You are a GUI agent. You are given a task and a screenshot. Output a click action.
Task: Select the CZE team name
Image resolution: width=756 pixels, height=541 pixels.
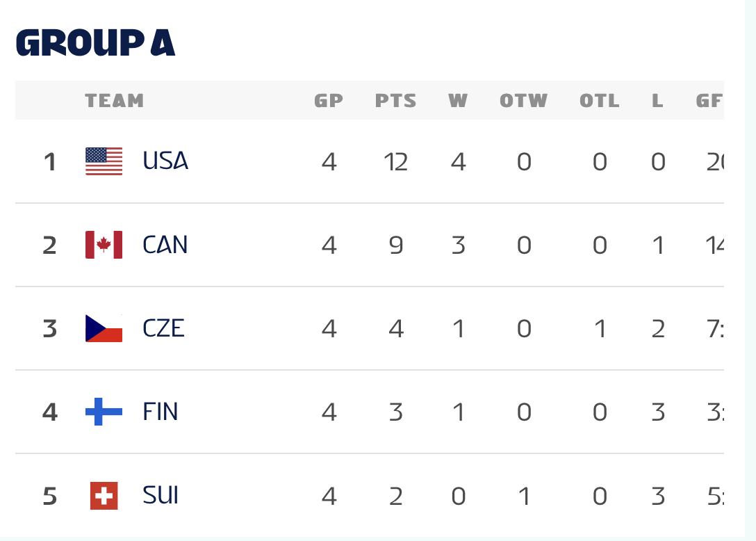[x=164, y=328]
